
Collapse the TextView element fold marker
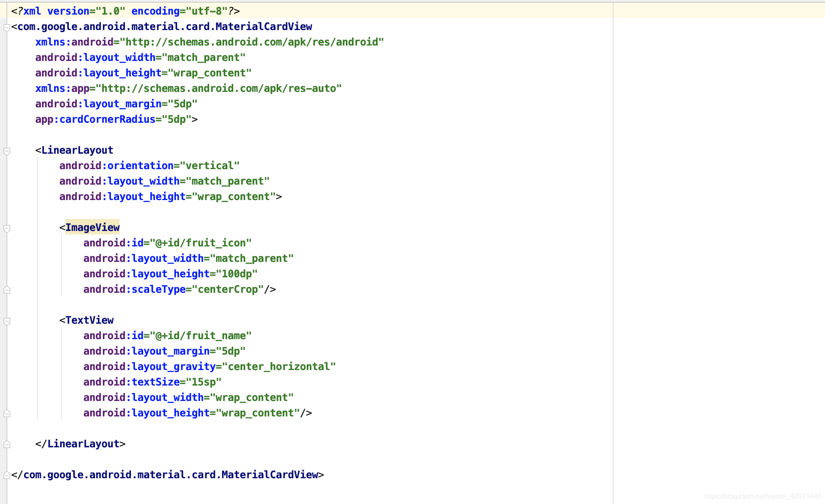point(6,321)
